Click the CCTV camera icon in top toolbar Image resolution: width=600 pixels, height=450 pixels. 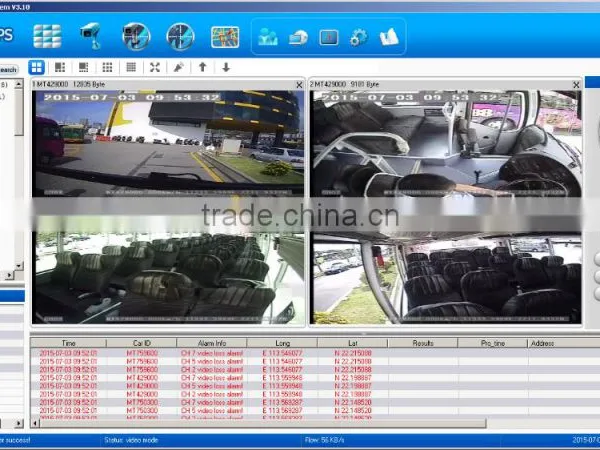(91, 36)
